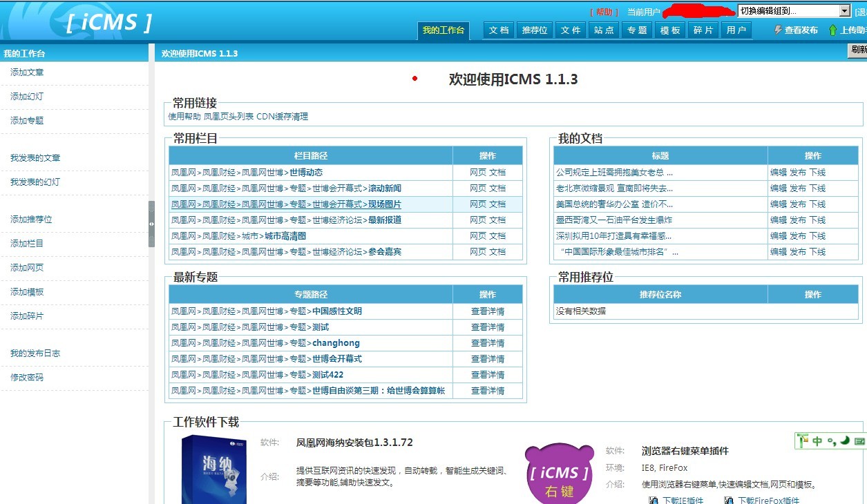The width and height of the screenshot is (867, 504).
Task: Click 查看详情 for 中国感性文明 topic
Action: 488,311
